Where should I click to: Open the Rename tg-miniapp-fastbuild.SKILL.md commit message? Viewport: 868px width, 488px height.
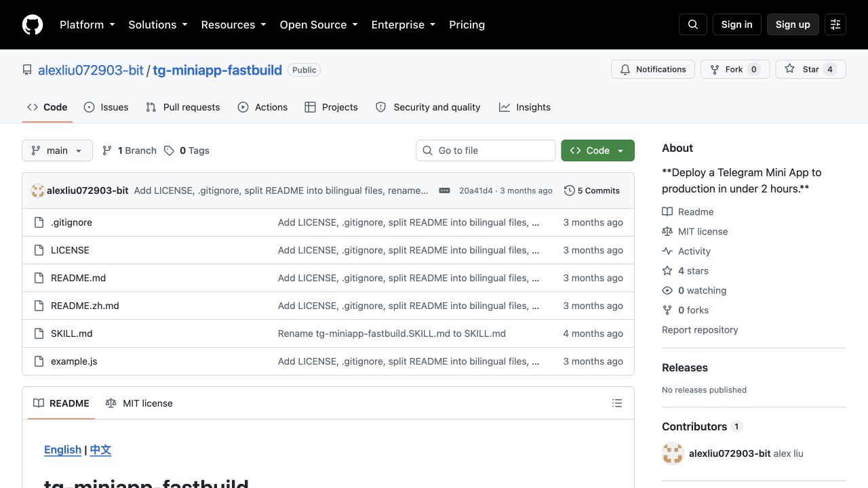(x=392, y=333)
